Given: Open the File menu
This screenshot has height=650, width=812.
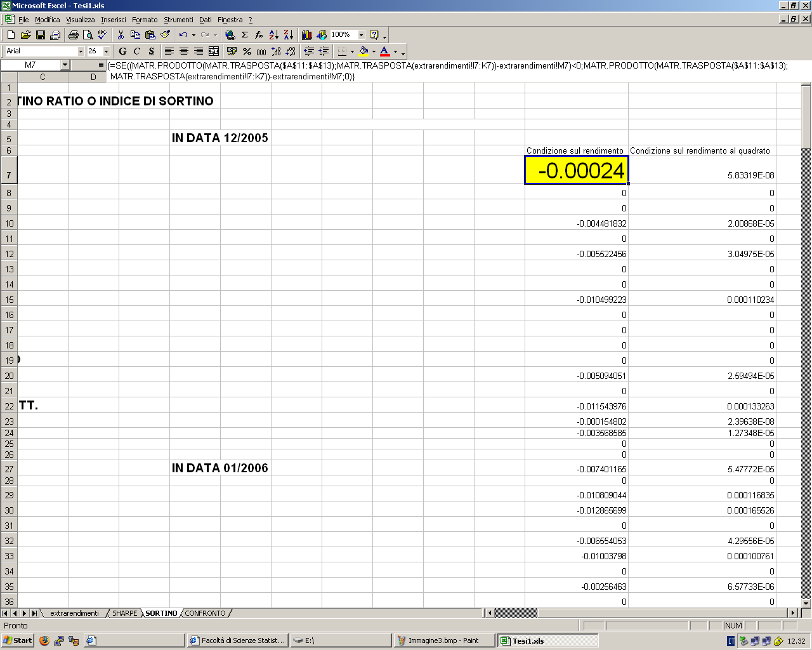Looking at the screenshot, I should pyautogui.click(x=23, y=20).
